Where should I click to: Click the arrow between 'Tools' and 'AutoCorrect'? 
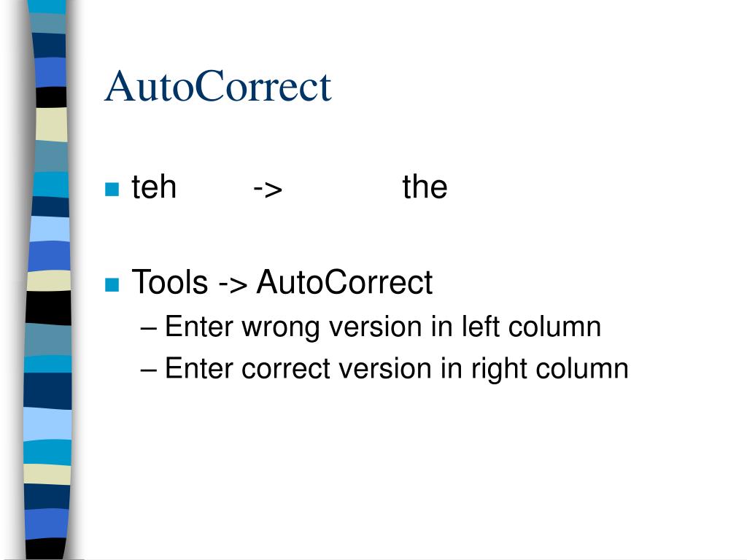coord(233,285)
